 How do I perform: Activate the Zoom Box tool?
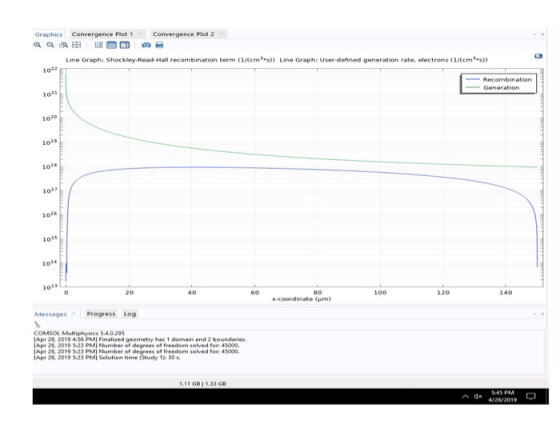pos(64,45)
